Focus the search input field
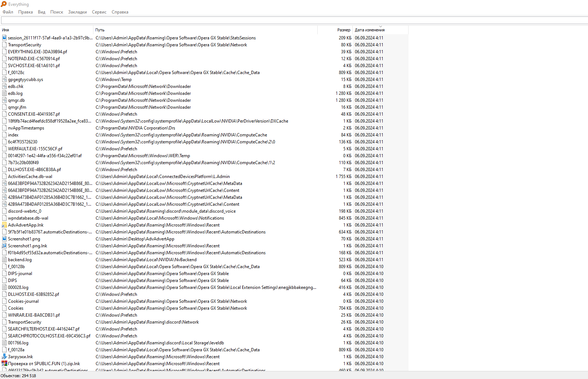The image size is (588, 379). 294,20
